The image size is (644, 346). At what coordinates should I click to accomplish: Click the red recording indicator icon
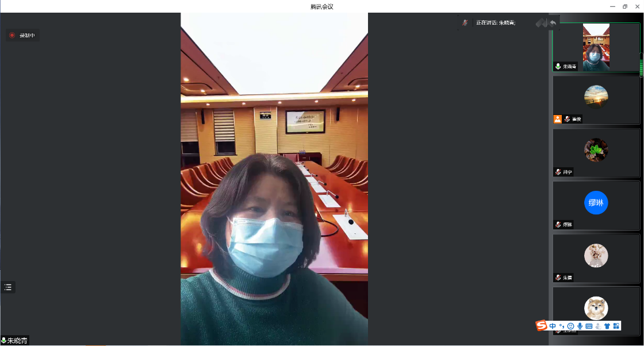pos(12,36)
